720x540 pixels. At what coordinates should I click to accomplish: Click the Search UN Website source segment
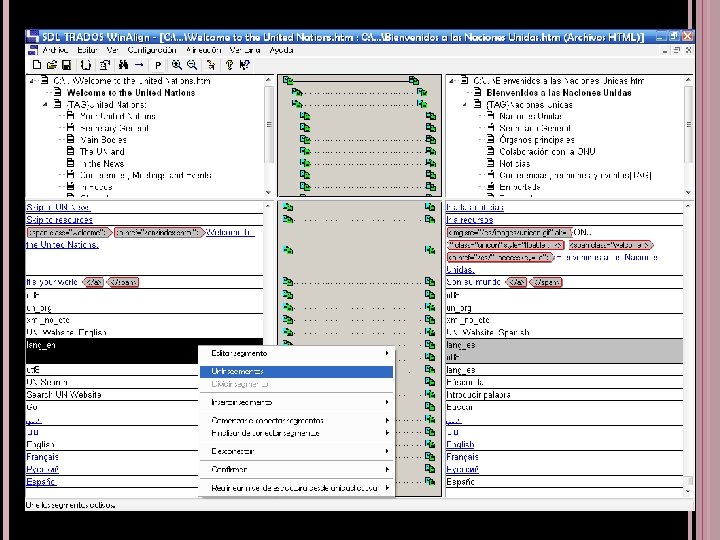point(112,394)
